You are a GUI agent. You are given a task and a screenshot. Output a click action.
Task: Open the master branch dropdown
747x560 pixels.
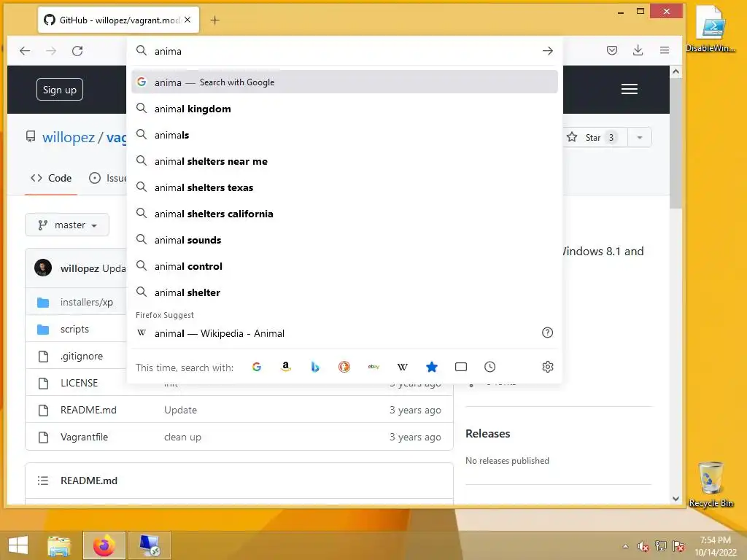click(67, 225)
